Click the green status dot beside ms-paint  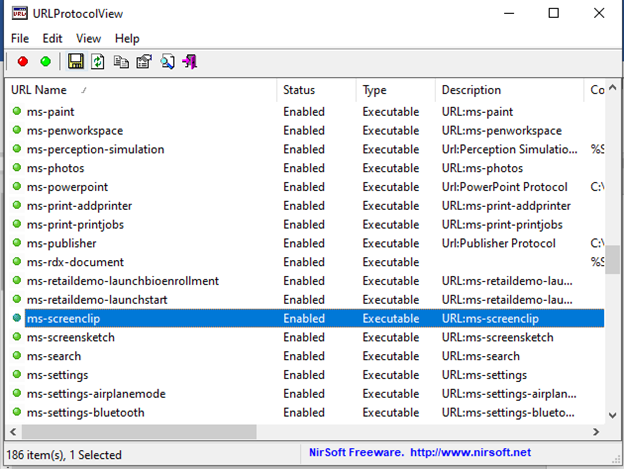(17, 111)
